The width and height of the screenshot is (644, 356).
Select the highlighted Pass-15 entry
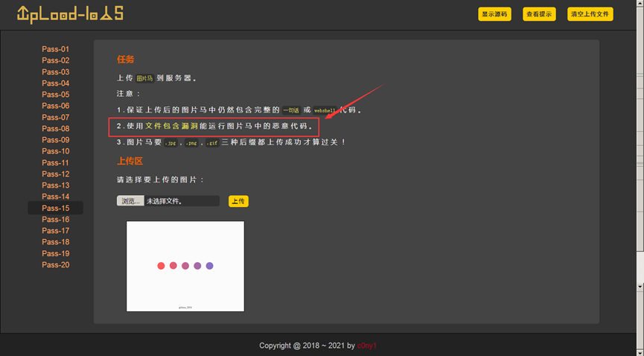tap(55, 208)
